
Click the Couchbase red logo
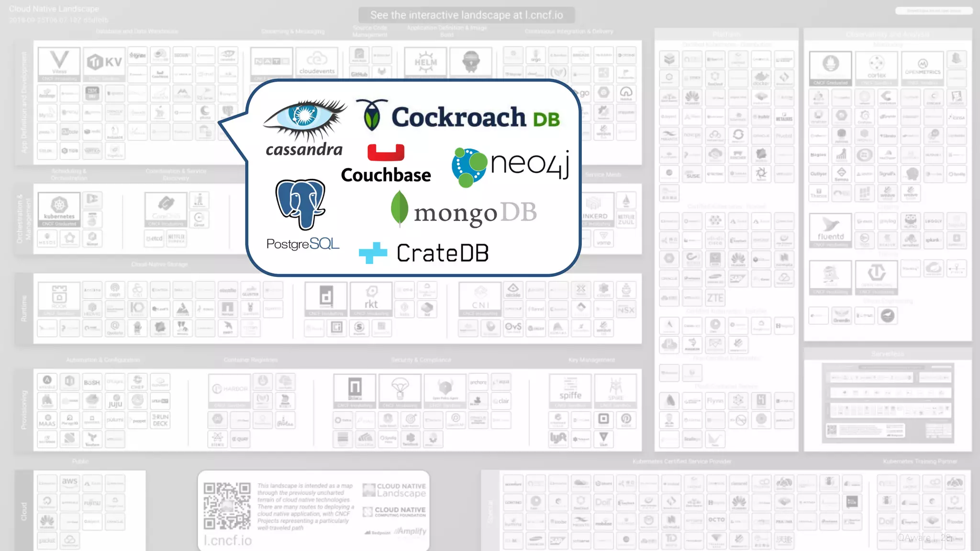386,153
